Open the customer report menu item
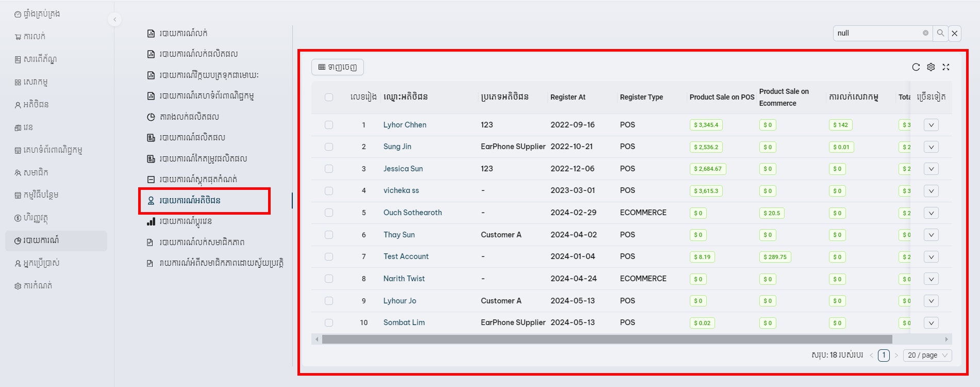This screenshot has height=387, width=980. (x=190, y=200)
